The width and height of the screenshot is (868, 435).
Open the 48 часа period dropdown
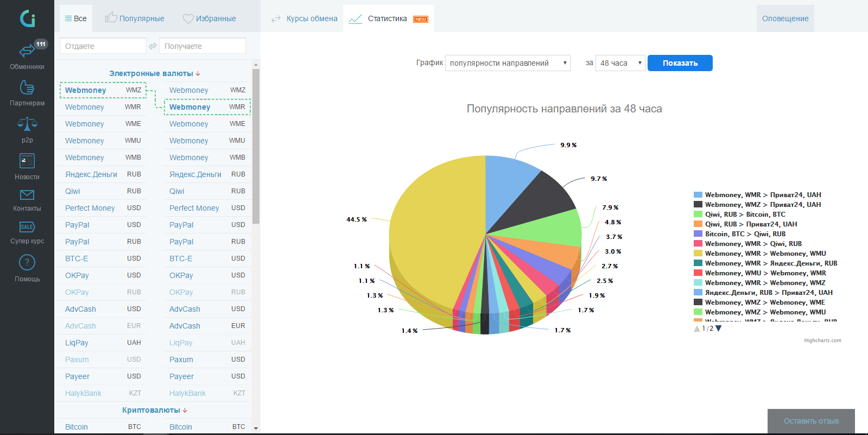pos(620,63)
